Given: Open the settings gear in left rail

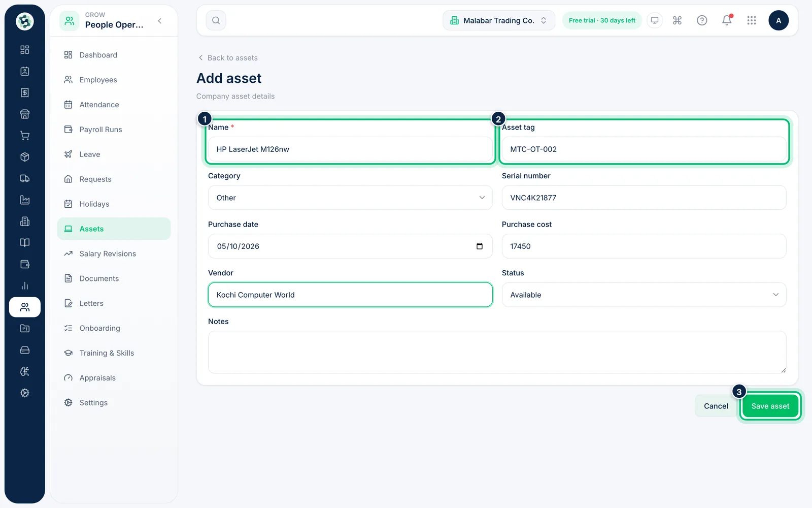Looking at the screenshot, I should (25, 393).
